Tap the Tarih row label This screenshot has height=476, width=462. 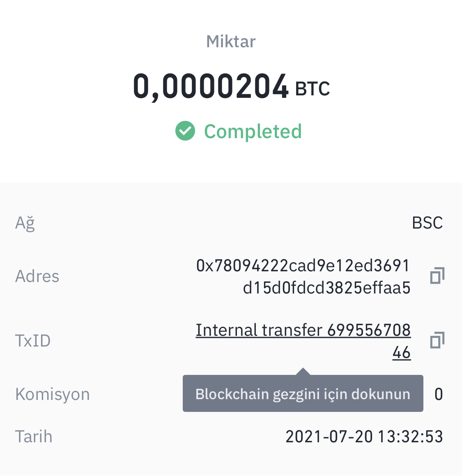tap(34, 437)
